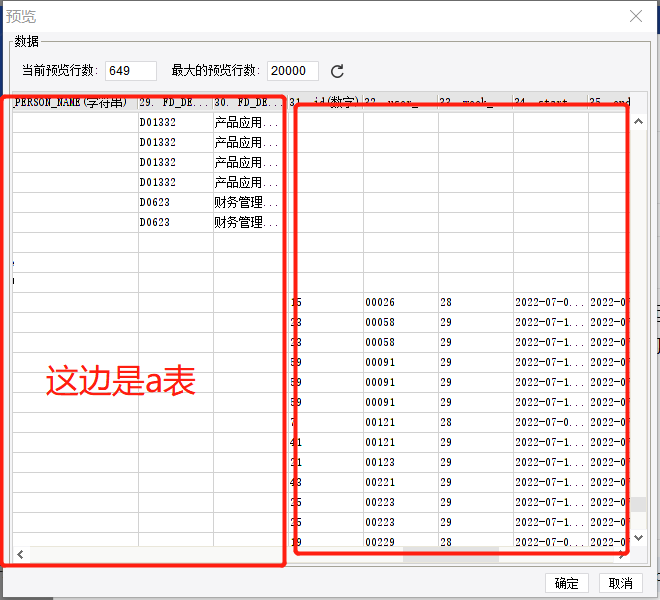The width and height of the screenshot is (660, 600).
Task: Select the 29. FD_DE... column header
Action: [x=176, y=102]
